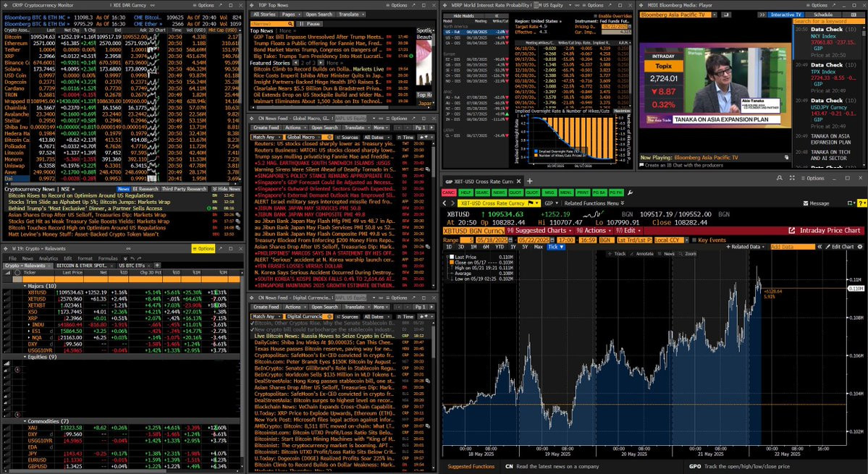
Task: Remove Digital Currencies filter with its X
Action: (330, 316)
